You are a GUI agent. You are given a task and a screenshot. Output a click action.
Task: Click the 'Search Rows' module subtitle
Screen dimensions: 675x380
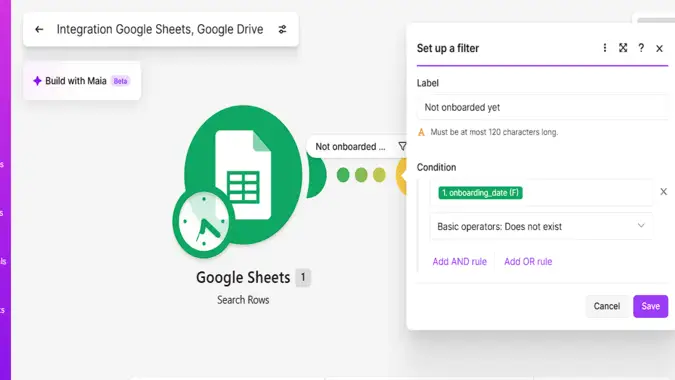tap(243, 300)
